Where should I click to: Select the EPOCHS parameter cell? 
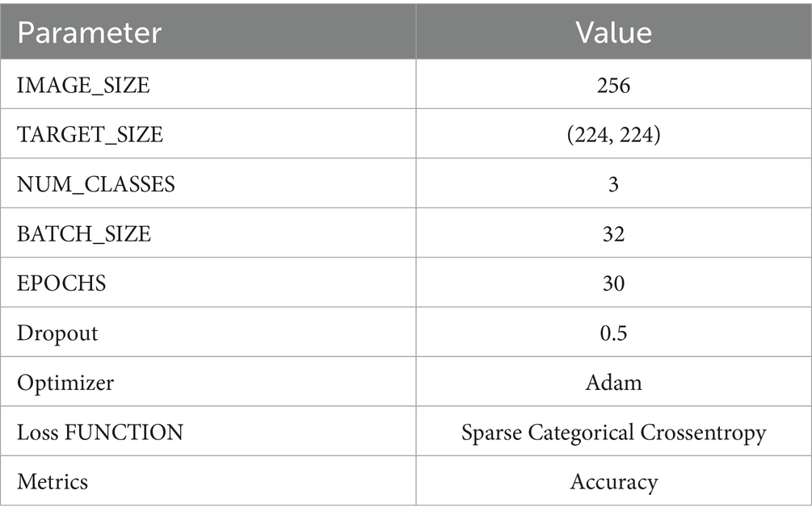(61, 283)
